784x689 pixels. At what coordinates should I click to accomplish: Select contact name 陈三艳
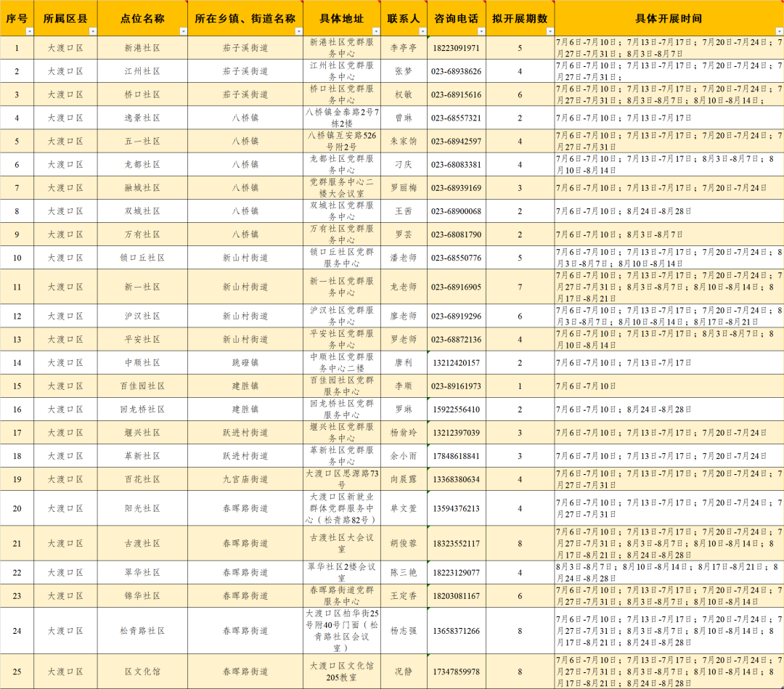(404, 573)
